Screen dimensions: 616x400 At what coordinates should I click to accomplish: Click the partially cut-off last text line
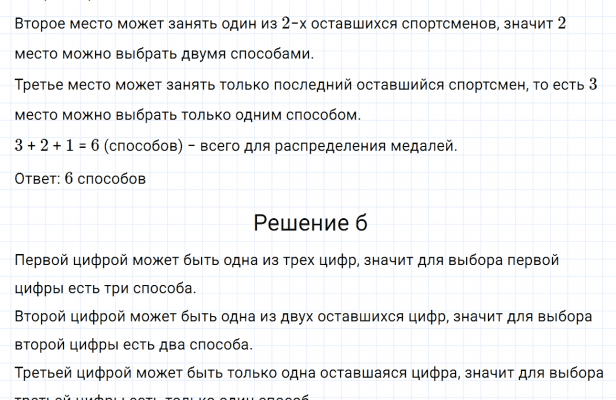click(150, 396)
